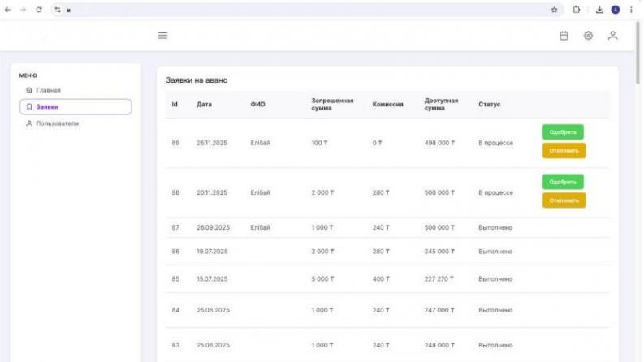Go to Главная in sidebar menu

coord(49,90)
